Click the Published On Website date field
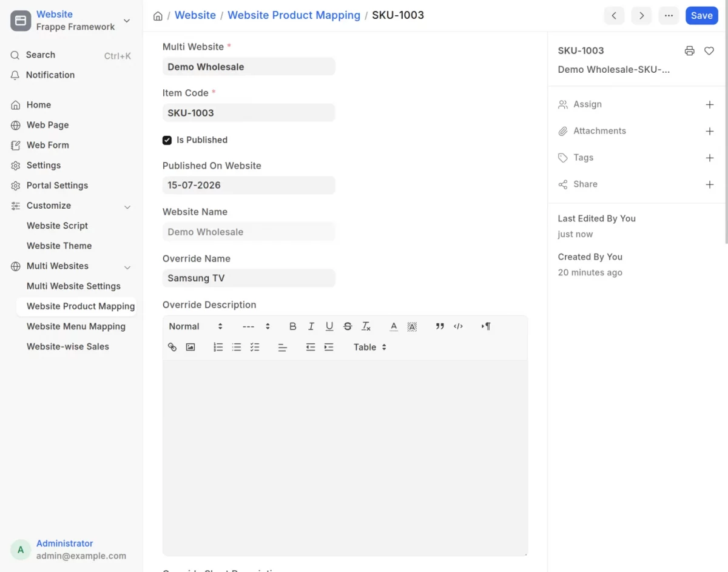The height and width of the screenshot is (572, 728). 249,185
